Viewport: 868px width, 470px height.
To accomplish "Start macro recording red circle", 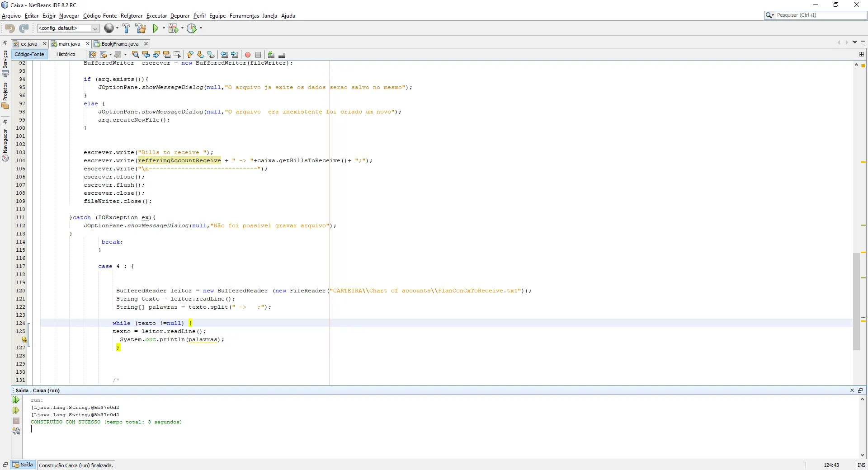I will pos(248,55).
